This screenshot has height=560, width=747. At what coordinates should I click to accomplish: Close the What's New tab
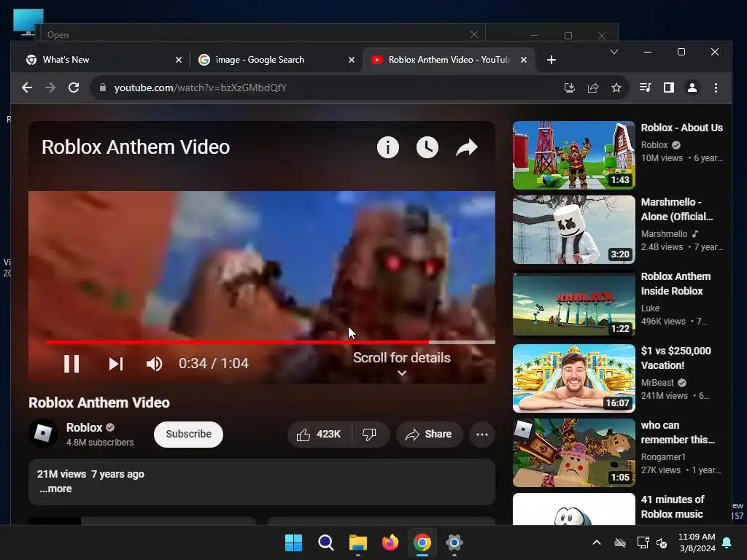(179, 60)
